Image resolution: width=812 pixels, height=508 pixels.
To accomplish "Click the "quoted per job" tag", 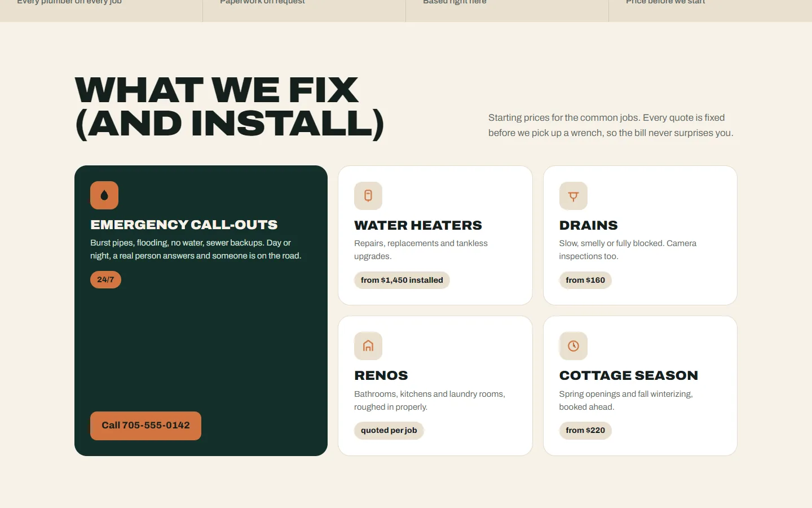I will tap(389, 430).
